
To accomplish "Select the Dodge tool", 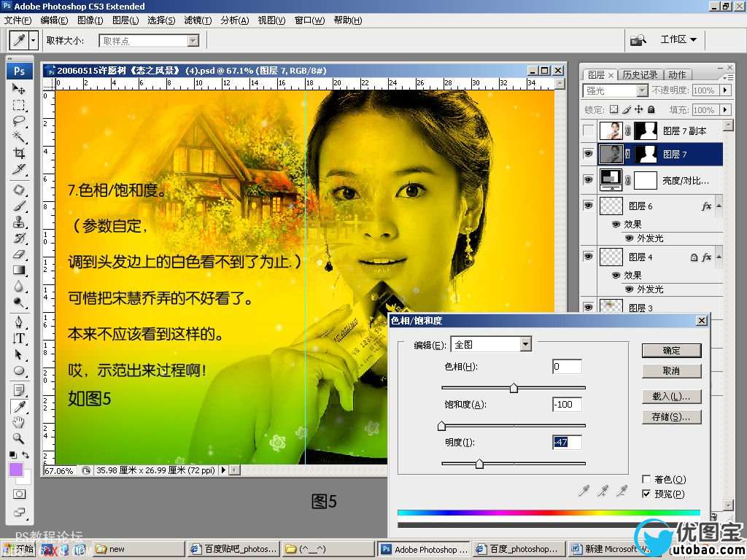I will pos(18,303).
